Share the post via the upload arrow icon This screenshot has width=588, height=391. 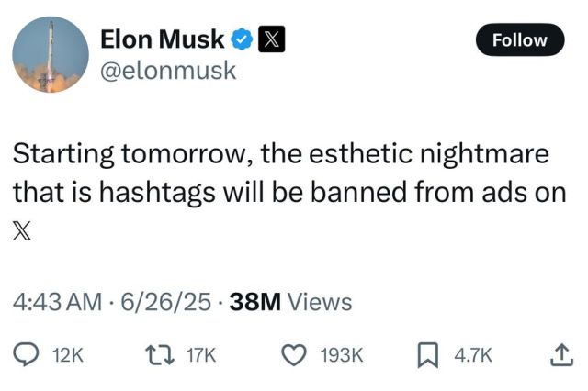tap(561, 354)
